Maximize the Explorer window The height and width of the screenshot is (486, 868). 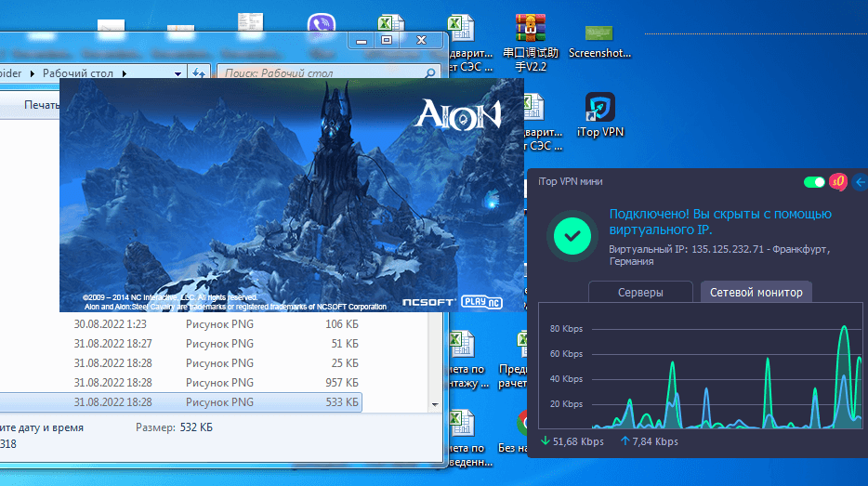point(388,40)
